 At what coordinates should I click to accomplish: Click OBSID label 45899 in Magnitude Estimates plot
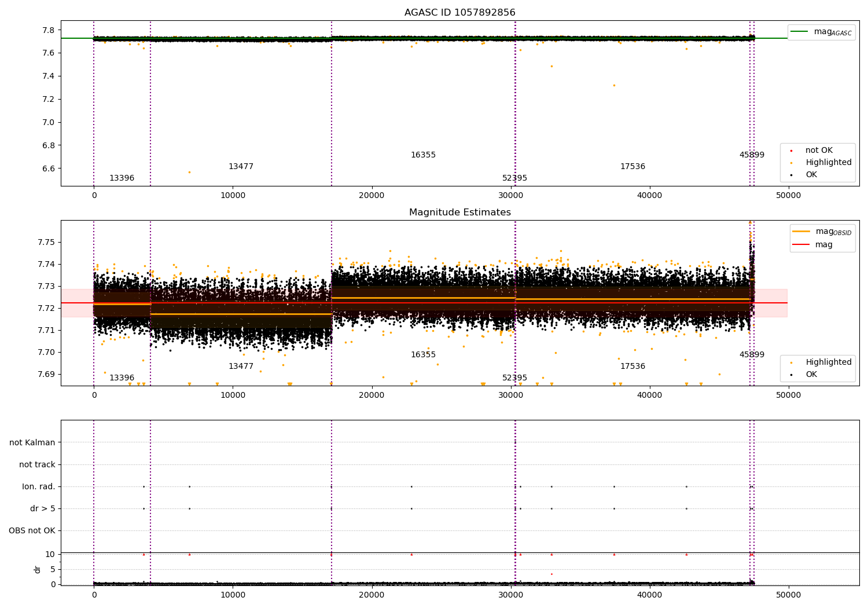(752, 355)
